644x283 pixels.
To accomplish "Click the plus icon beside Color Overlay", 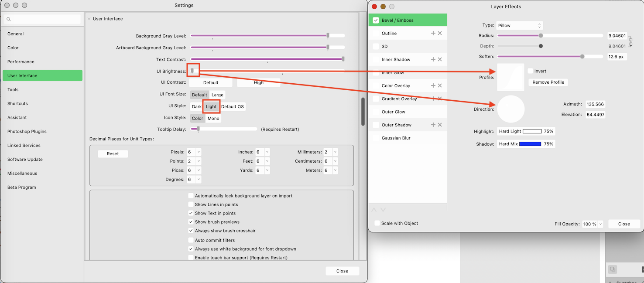I will pos(433,85).
